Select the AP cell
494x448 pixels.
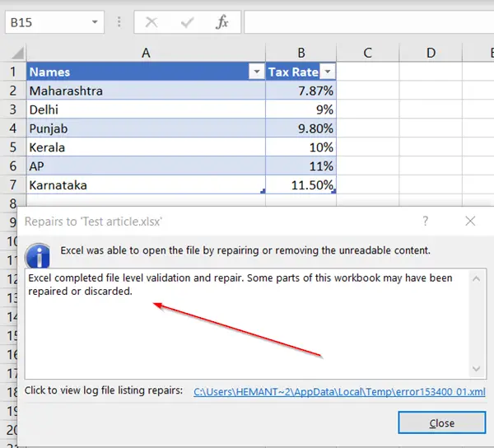point(146,166)
